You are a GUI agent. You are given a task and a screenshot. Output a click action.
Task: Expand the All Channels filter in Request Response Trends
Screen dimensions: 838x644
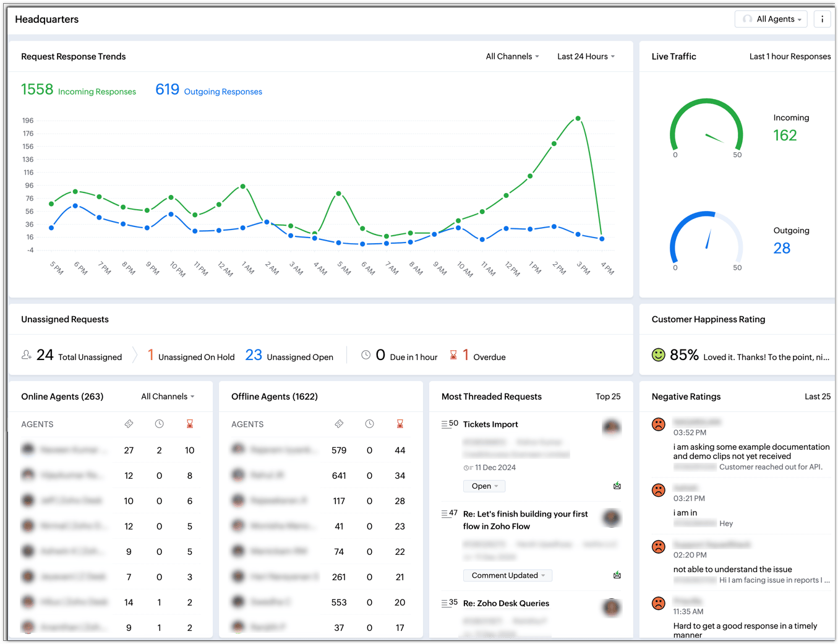point(513,56)
